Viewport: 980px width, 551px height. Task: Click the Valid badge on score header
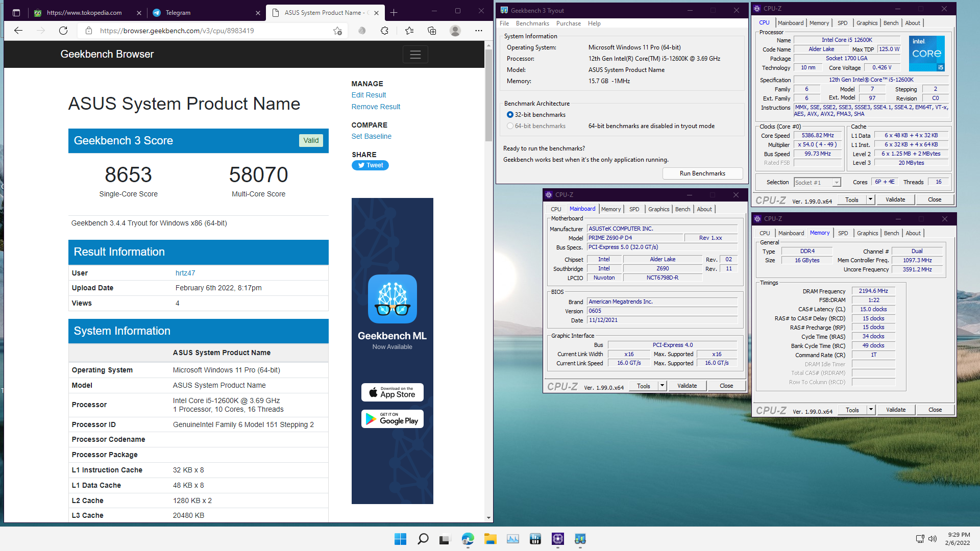311,140
